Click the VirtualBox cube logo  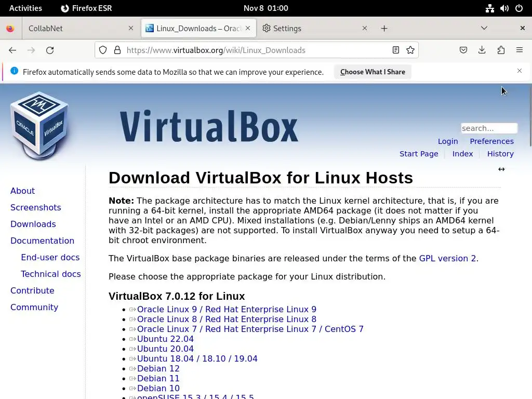tap(39, 126)
